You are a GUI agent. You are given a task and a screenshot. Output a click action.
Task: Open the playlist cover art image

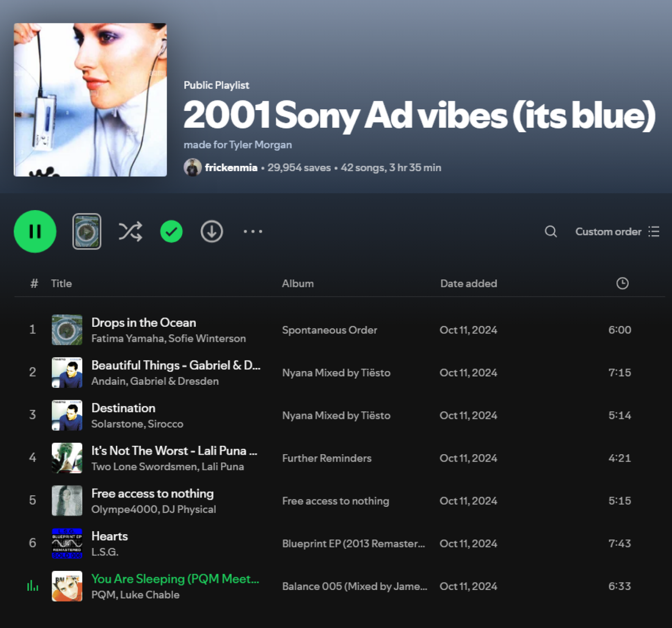(x=90, y=100)
